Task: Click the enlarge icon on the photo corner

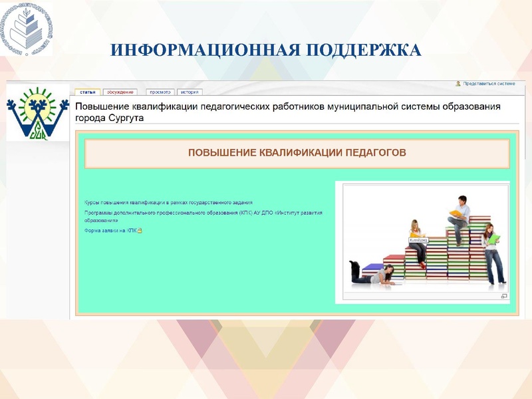Action: 504,295
